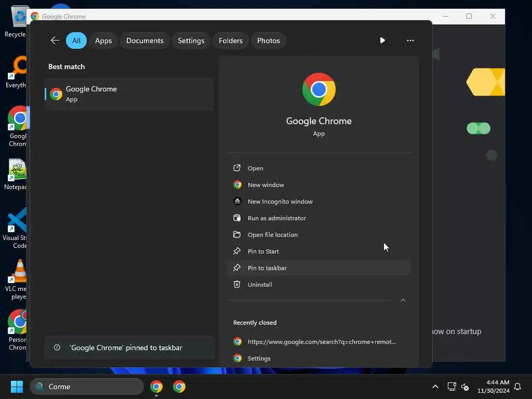The image size is (532, 399).
Task: Open recently closed Settings entry
Action: click(x=318, y=358)
